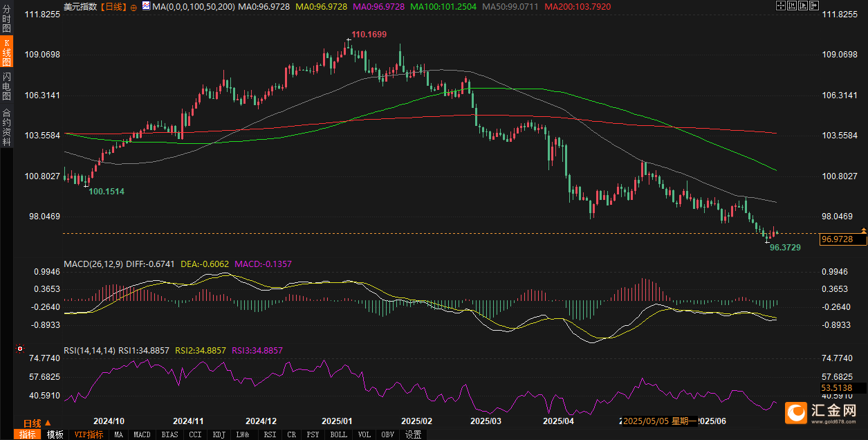
Task: Select the KDJ indicator button
Action: [219, 434]
